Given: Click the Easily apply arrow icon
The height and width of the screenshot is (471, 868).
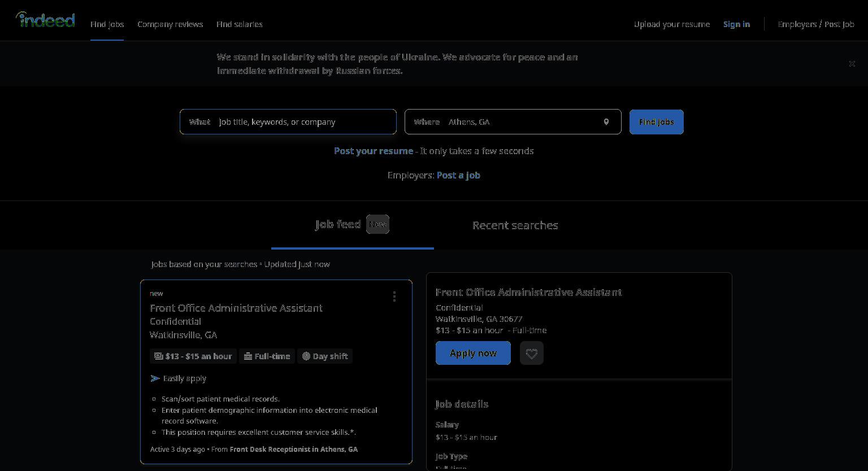Looking at the screenshot, I should click(155, 378).
